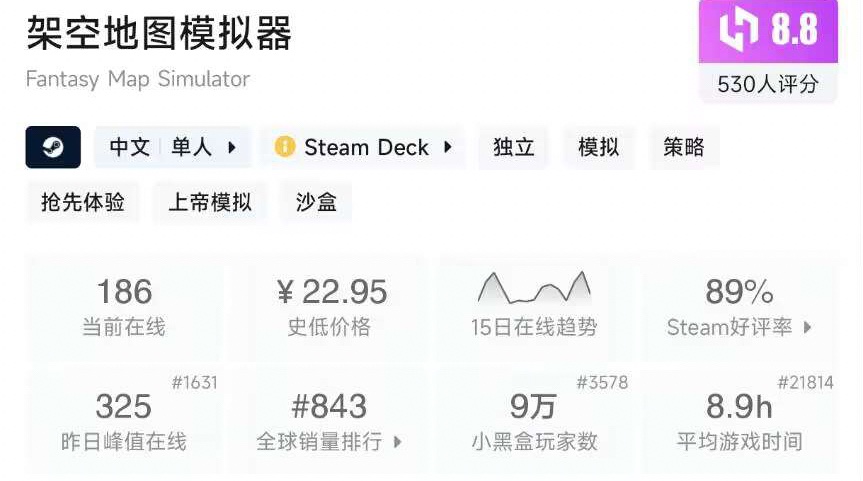
Task: Click the Steam Deck info icon
Action: 285,148
